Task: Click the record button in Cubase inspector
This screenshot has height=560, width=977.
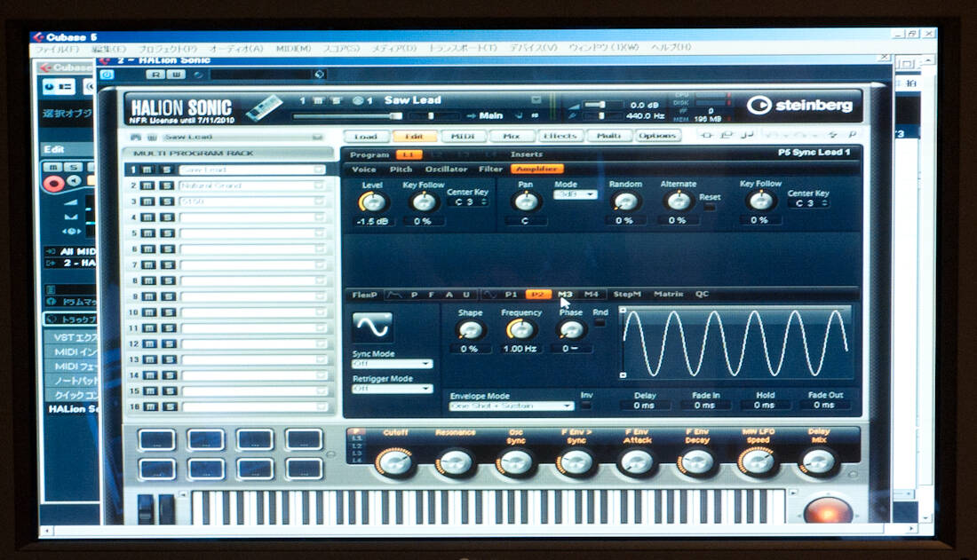Action: point(53,183)
